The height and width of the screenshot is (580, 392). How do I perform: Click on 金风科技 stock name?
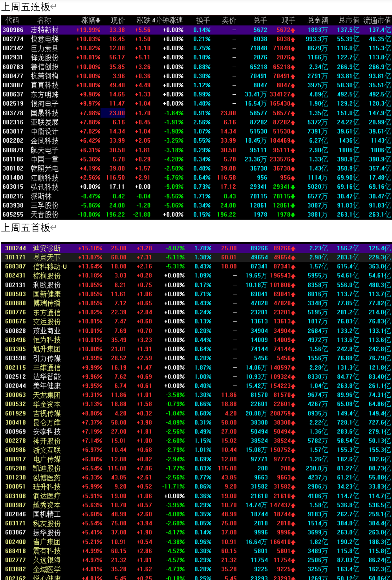45,141
